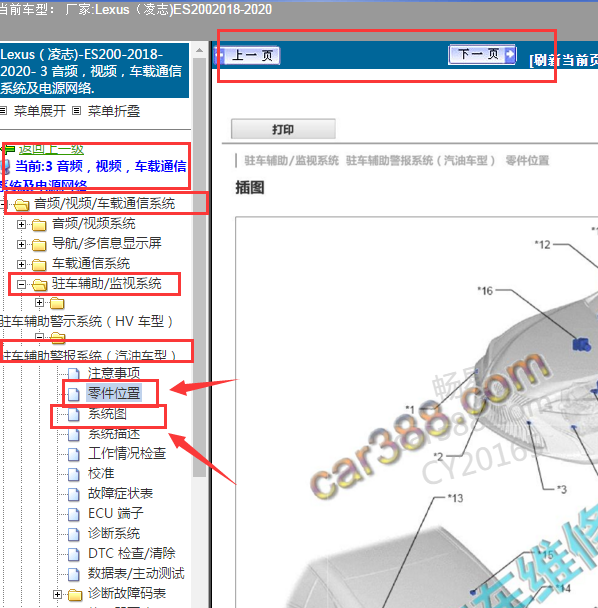Click the 故障症状表 document icon
This screenshot has width=598, height=608.
[x=74, y=494]
